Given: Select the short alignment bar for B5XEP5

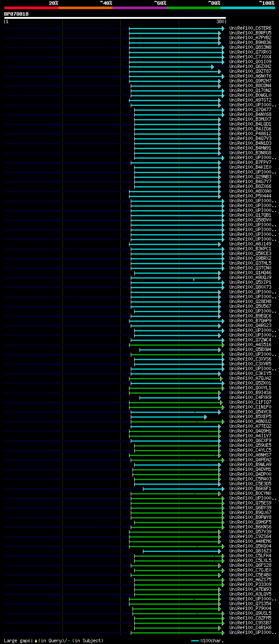Looking at the screenshot, I should point(169,417).
